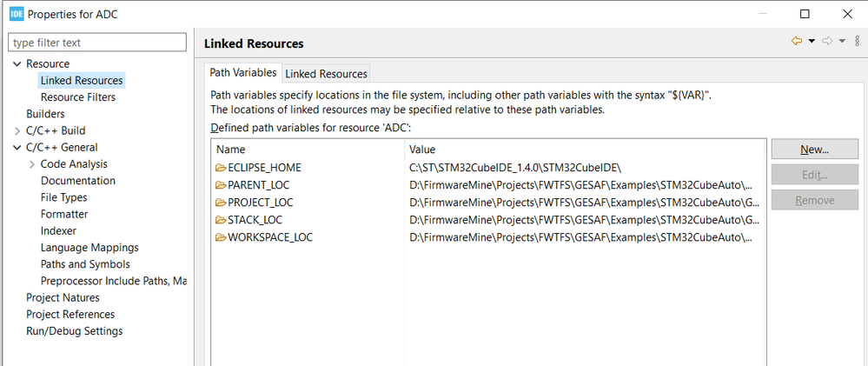868x366 pixels.
Task: Open the Documentation page
Action: (78, 181)
